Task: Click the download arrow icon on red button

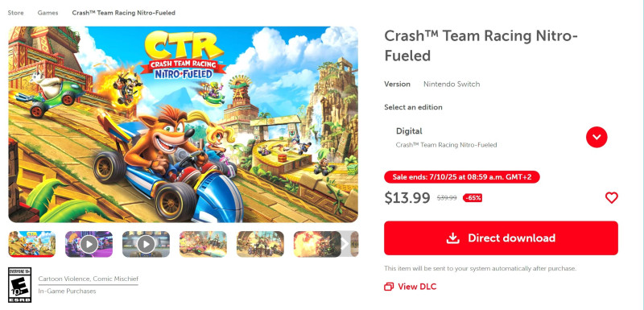Action: point(452,238)
